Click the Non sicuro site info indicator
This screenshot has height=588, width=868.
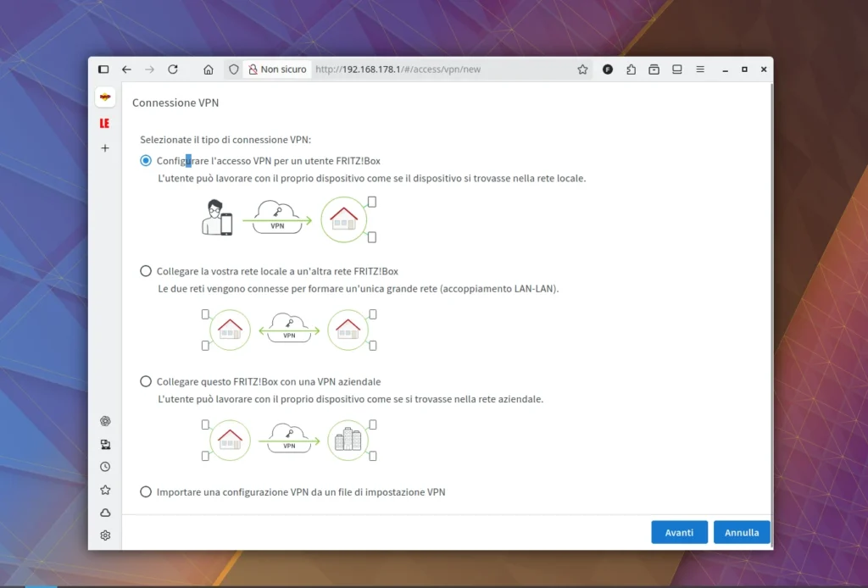[276, 69]
